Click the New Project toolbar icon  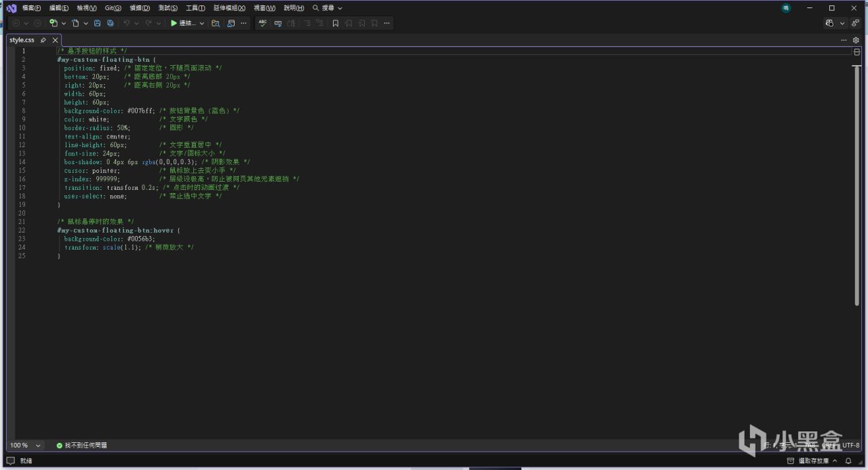(54, 23)
